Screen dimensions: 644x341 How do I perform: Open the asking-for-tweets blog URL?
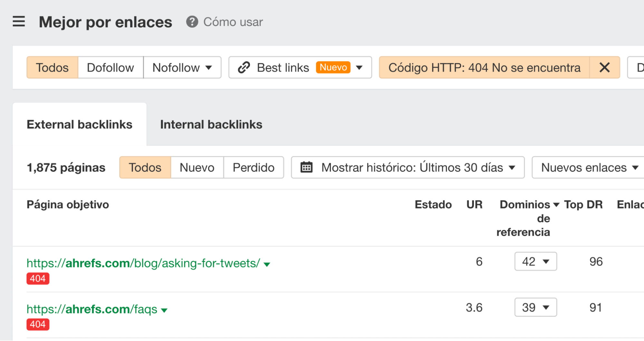pos(142,263)
